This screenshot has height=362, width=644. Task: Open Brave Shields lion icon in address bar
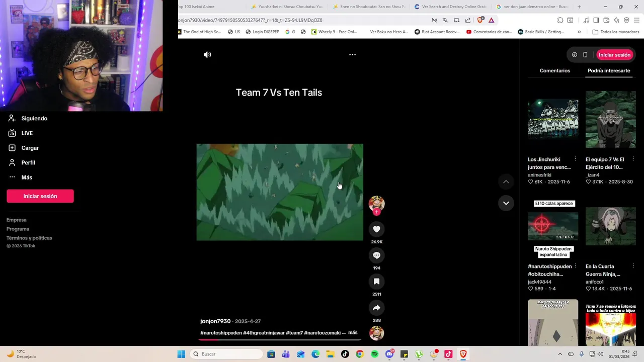pyautogui.click(x=480, y=20)
